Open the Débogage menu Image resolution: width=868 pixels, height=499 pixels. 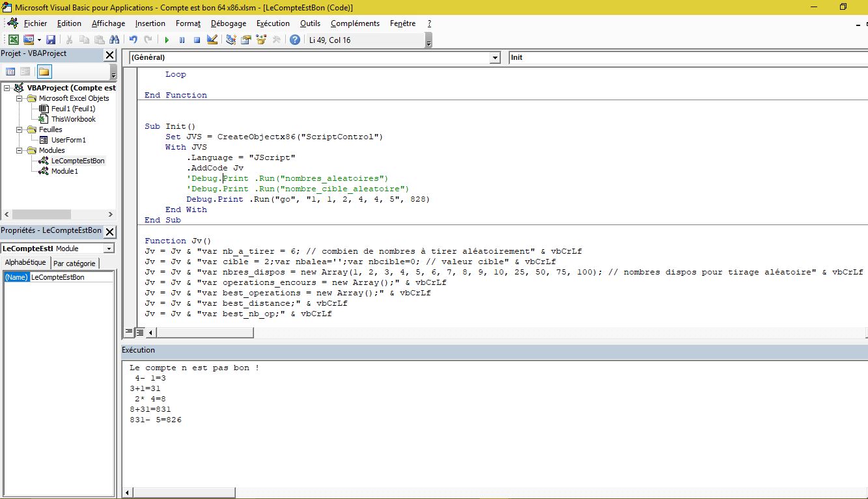(229, 23)
